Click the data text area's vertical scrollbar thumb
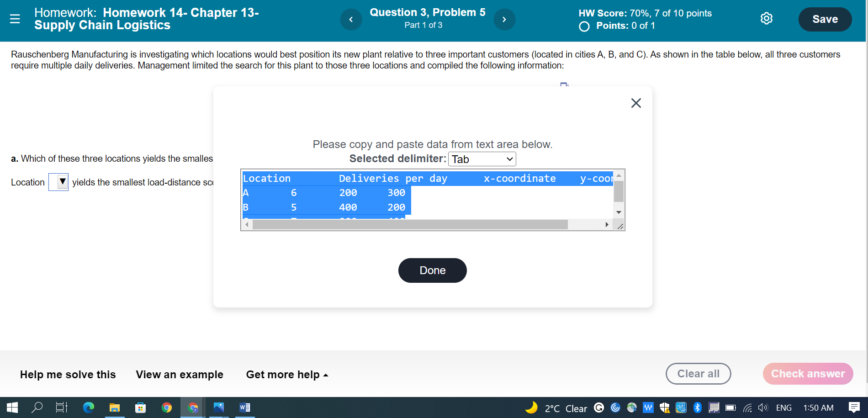868x418 pixels. point(619,191)
